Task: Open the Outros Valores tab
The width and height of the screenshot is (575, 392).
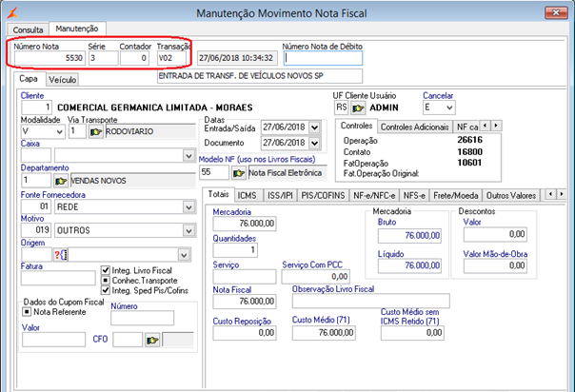Action: coord(511,196)
